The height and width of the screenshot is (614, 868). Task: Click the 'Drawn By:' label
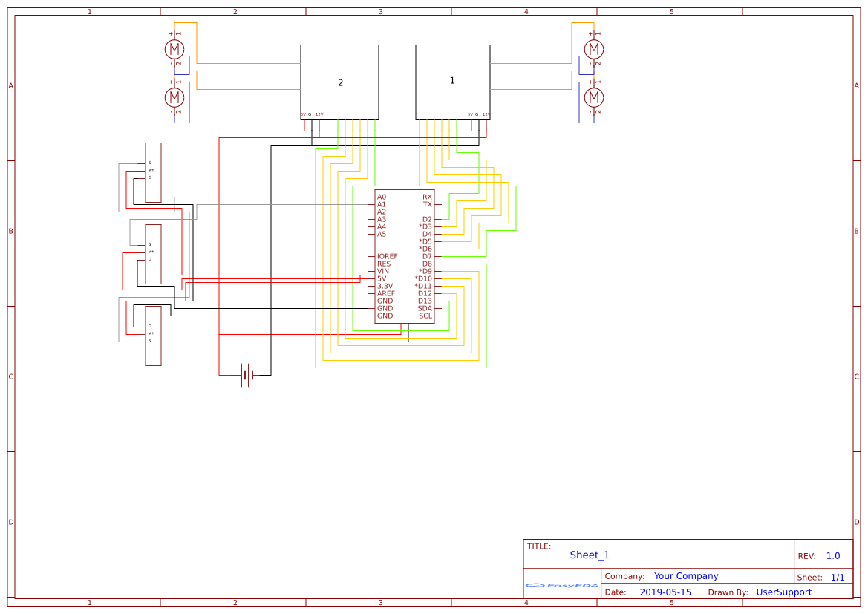pos(728,592)
